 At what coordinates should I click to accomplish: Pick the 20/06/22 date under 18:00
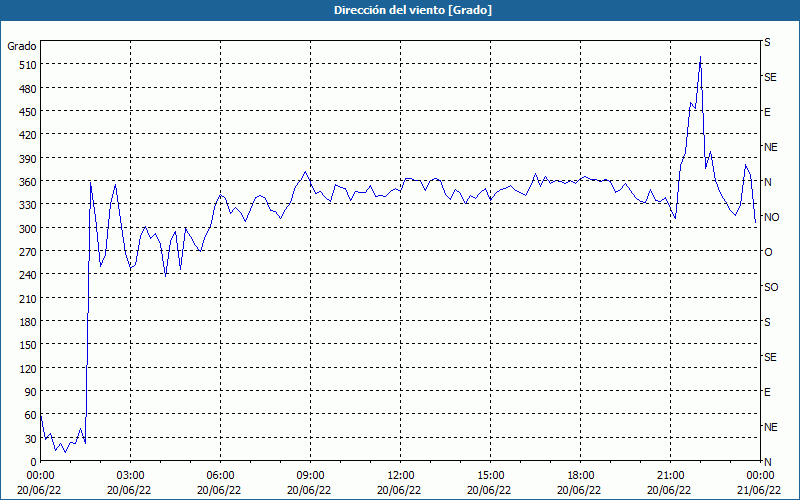pos(580,490)
